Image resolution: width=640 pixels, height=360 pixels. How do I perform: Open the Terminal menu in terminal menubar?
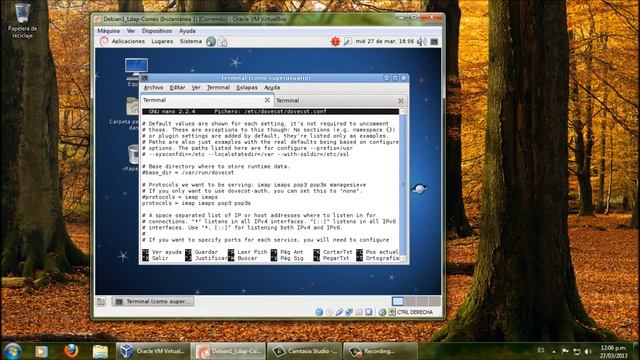218,87
